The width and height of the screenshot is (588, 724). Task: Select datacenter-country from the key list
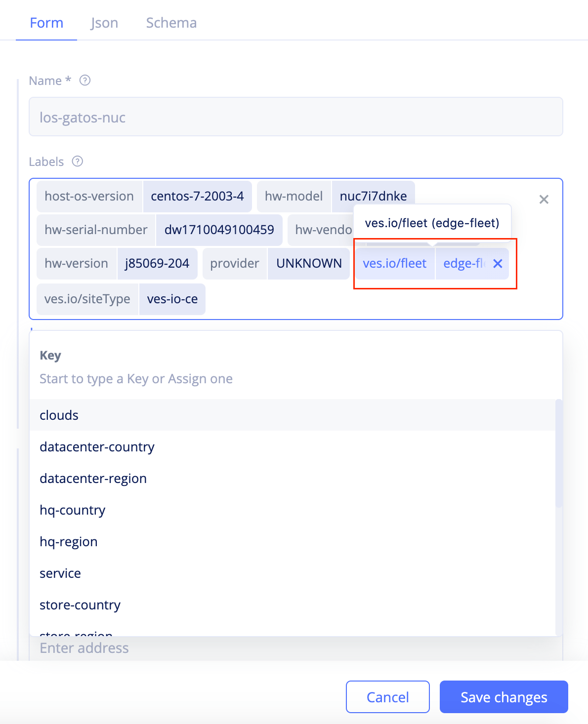(97, 447)
